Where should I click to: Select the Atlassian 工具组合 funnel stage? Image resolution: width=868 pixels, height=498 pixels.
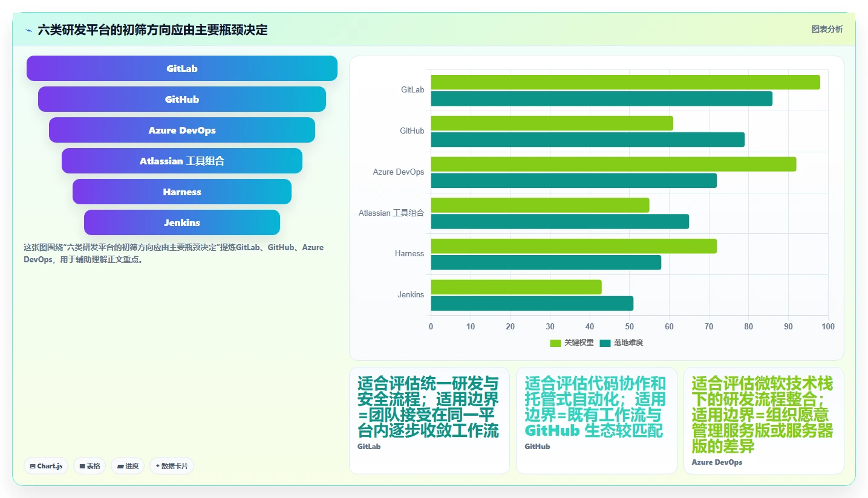click(x=182, y=161)
